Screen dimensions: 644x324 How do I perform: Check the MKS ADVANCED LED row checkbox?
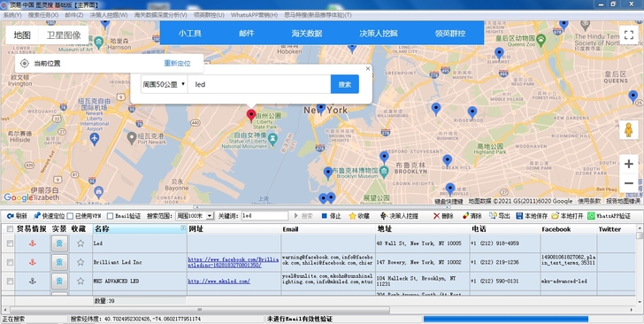(10, 282)
